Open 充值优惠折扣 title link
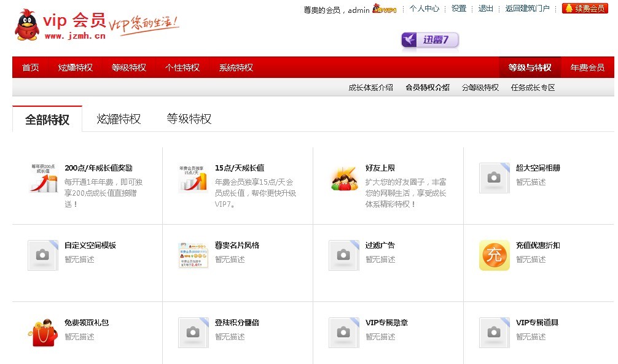The height and width of the screenshot is (364, 618). [538, 245]
